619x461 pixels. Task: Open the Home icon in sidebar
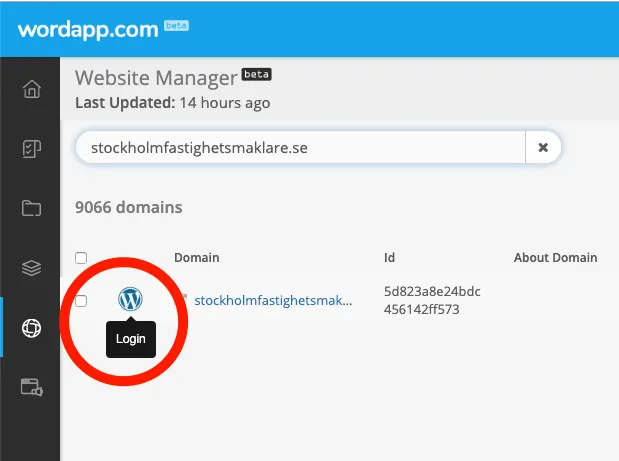point(32,89)
